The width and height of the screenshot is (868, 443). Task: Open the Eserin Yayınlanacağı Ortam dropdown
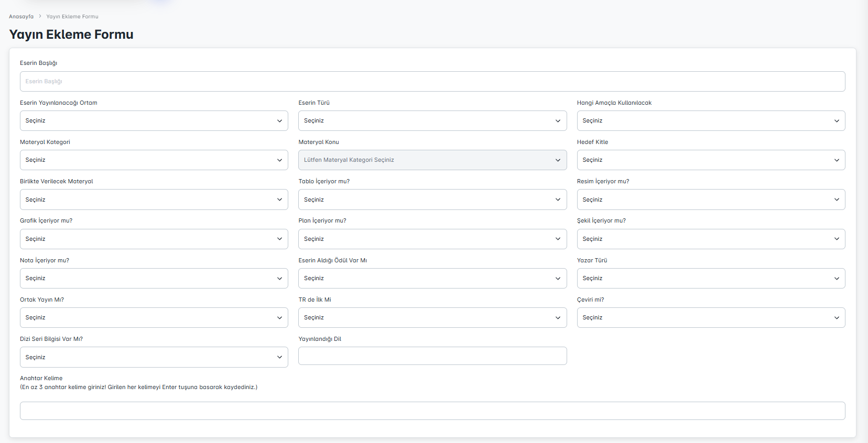tap(154, 121)
